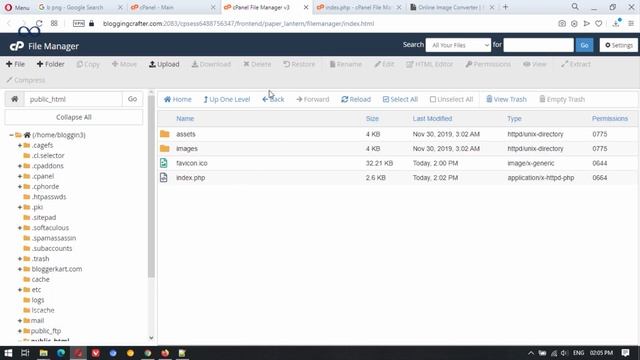Sort by the Permissions column header
The height and width of the screenshot is (360, 640).
point(610,119)
